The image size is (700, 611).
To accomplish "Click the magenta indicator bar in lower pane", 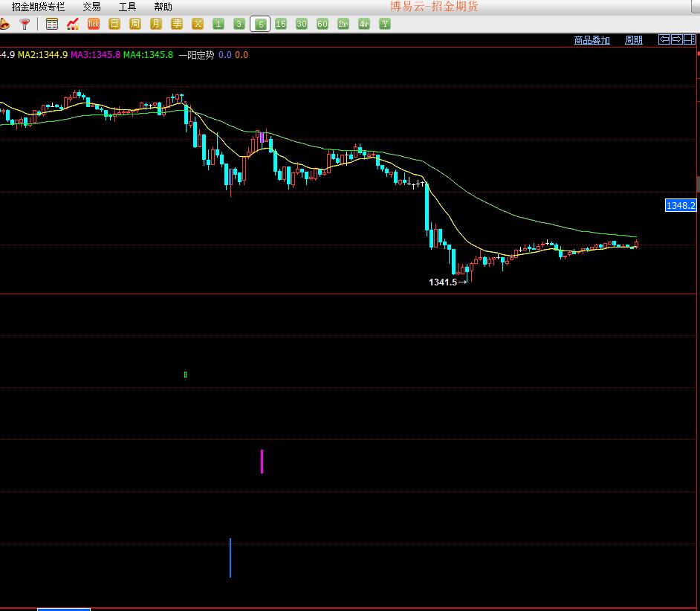I will [x=262, y=461].
